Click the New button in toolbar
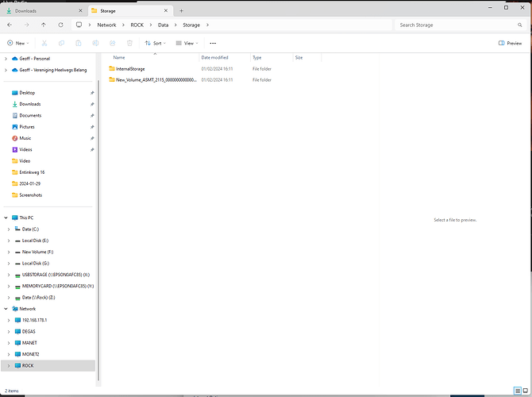Viewport: 532px width, 397px height. click(x=19, y=43)
